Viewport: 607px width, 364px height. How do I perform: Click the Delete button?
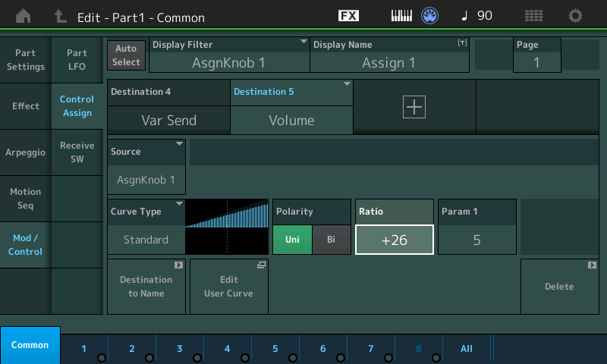pos(560,287)
